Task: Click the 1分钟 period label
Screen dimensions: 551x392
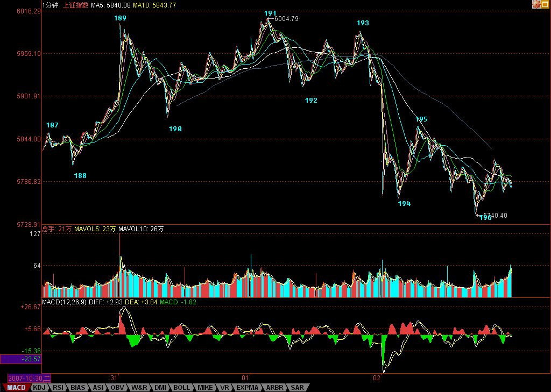Action: click(51, 5)
